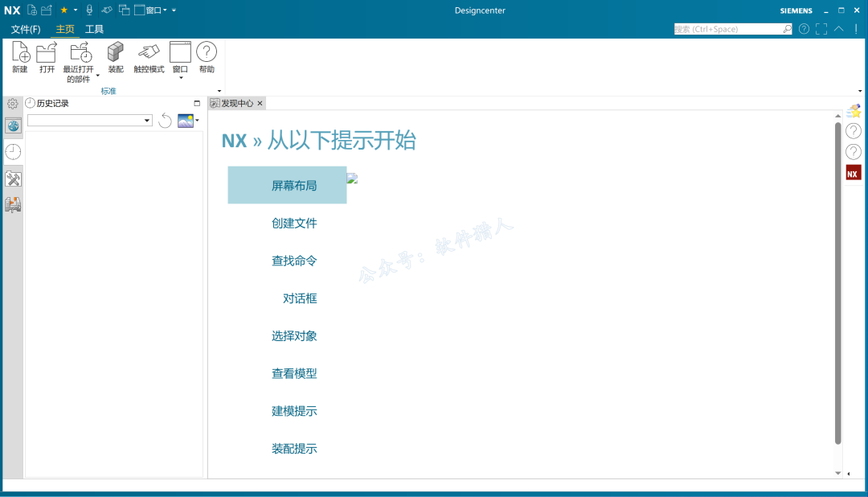Toggle full screen mode icon
The height and width of the screenshot is (497, 868).
coord(821,29)
